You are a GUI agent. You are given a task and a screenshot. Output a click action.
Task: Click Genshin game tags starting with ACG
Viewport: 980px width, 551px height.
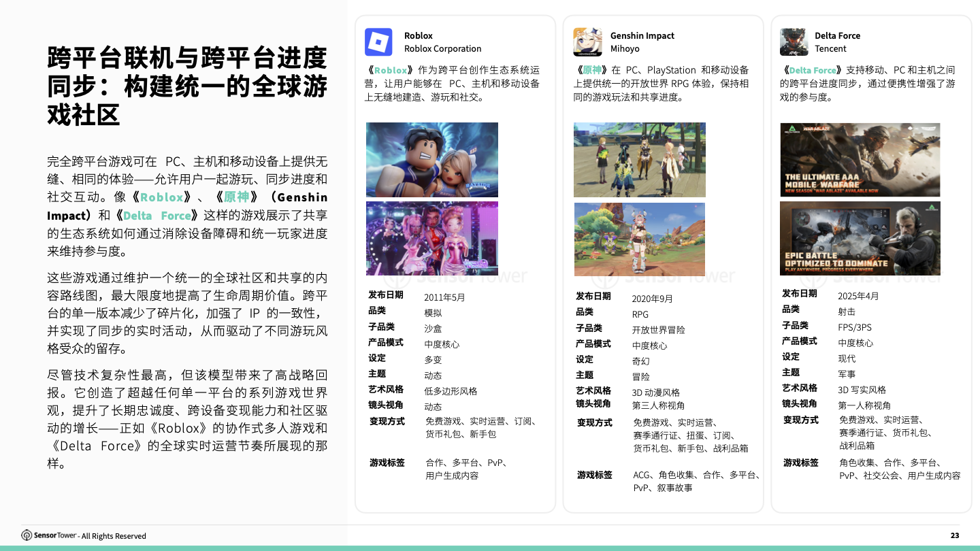(697, 482)
